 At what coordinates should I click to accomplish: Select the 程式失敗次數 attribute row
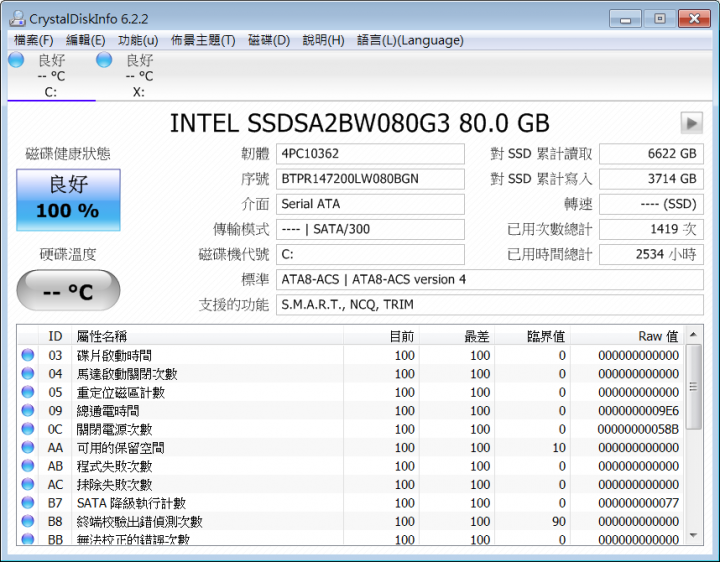point(351,466)
